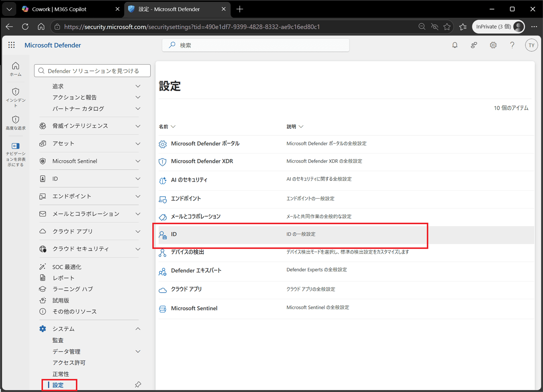Click the Microsoft Defender XDR shield icon
The height and width of the screenshot is (392, 543).
163,162
